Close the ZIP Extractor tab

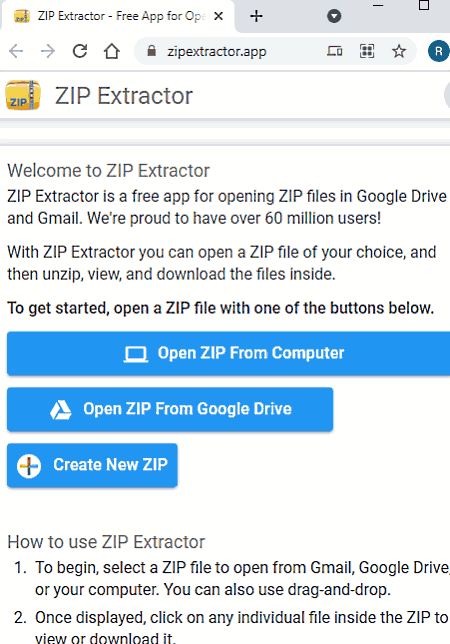(x=219, y=16)
